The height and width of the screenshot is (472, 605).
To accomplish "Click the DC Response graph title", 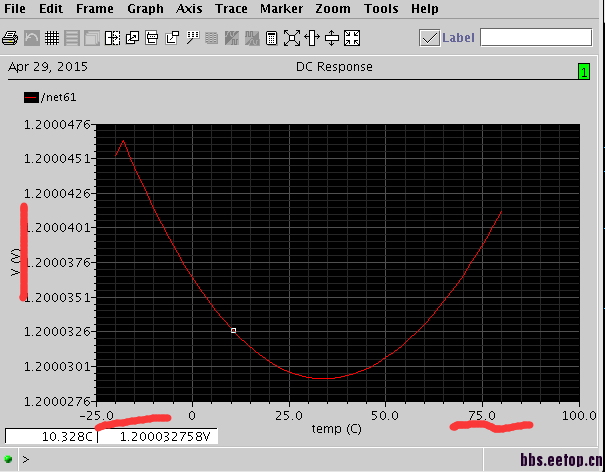I will click(x=334, y=67).
